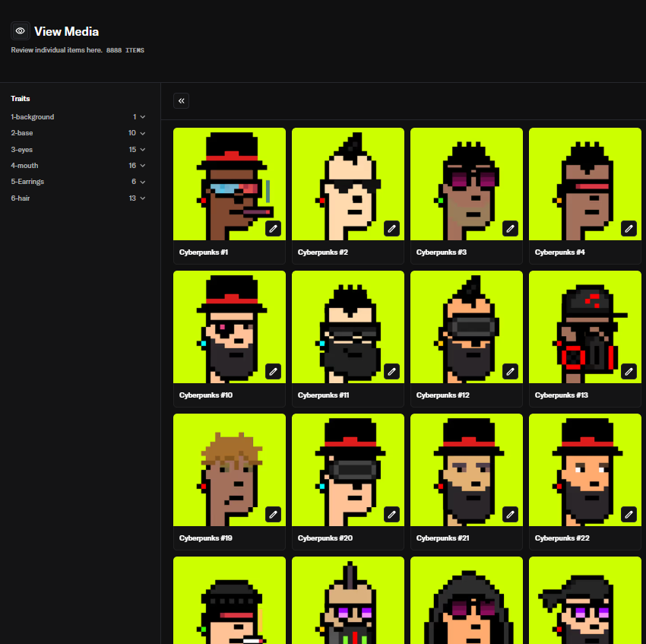
Task: Expand the 4-mouth trait chevron
Action: pyautogui.click(x=143, y=166)
